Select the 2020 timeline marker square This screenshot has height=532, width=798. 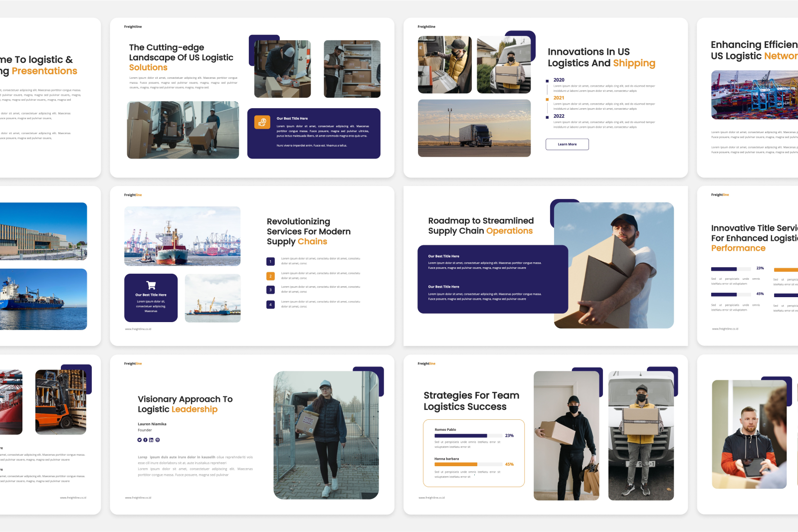(547, 81)
